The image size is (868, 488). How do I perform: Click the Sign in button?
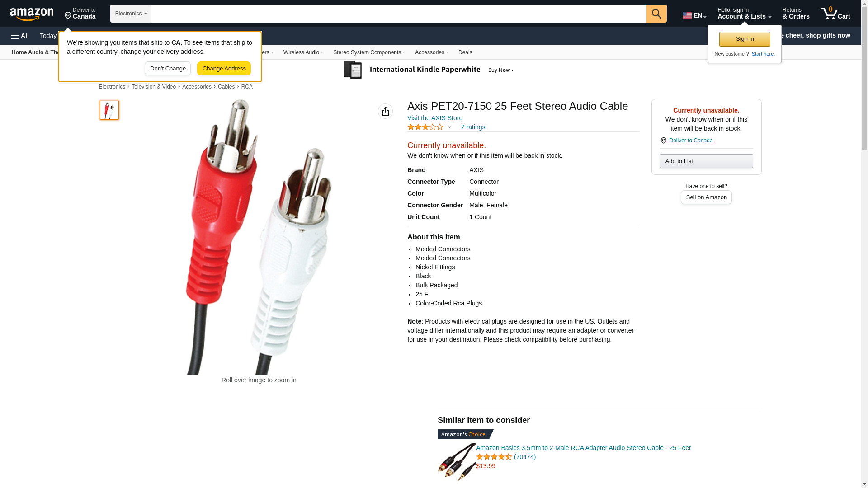click(x=745, y=39)
